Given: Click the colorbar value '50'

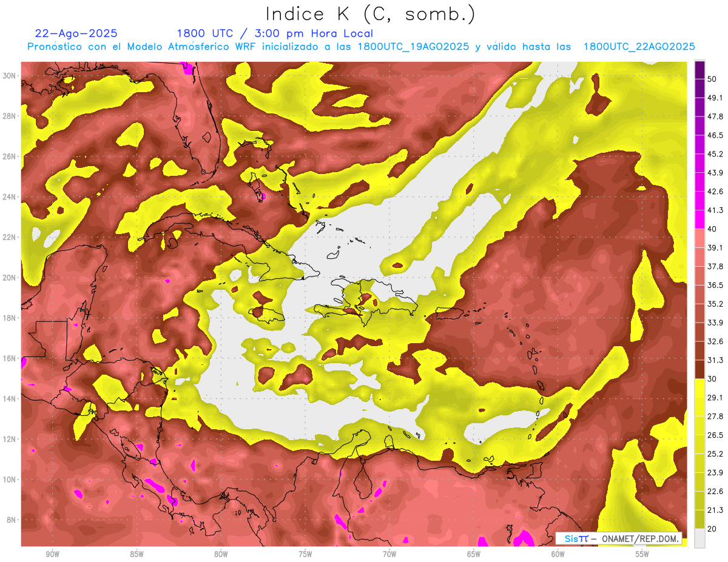Looking at the screenshot, I should click(712, 79).
